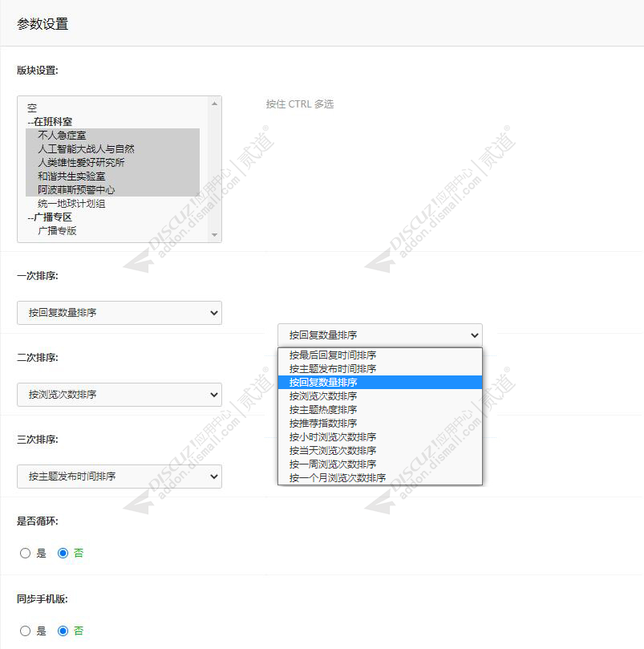Choose 按推荐指数排序 from the open list
The image size is (644, 649).
[380, 424]
